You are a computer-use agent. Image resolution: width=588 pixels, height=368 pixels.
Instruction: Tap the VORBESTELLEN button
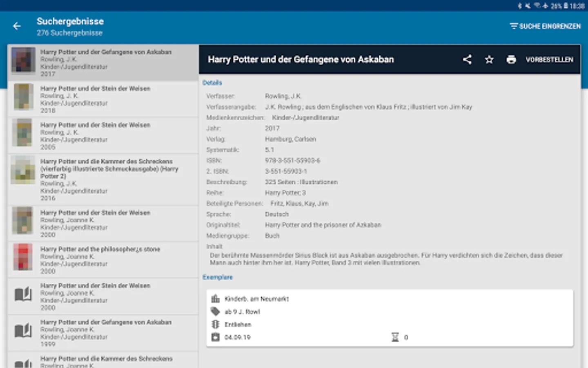point(549,60)
